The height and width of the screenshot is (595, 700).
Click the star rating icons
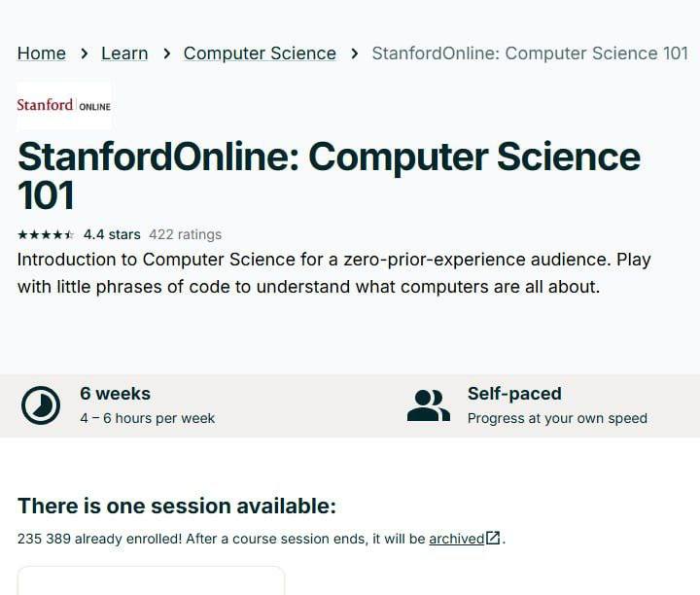pos(46,234)
